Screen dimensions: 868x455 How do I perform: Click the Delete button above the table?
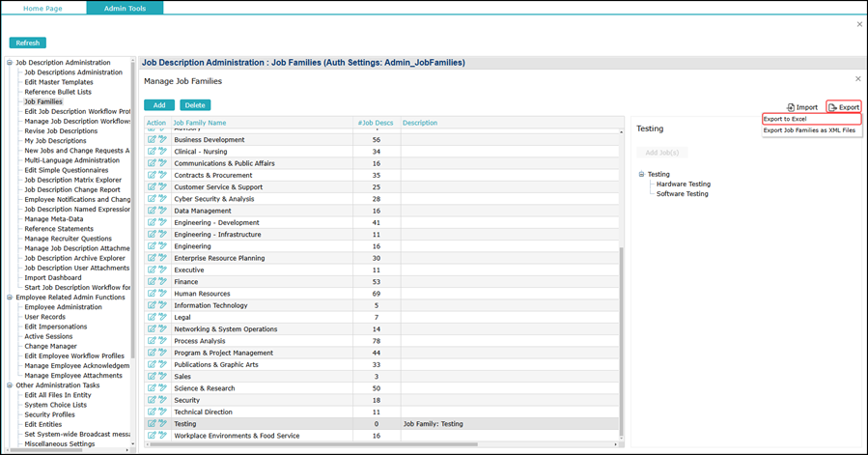point(195,105)
